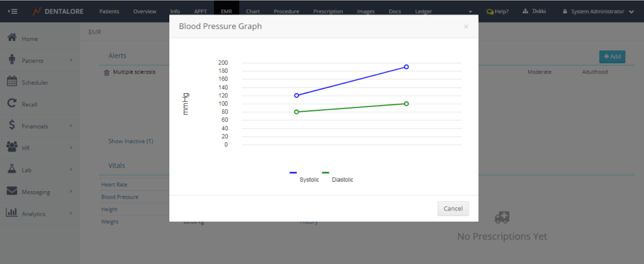Click the Home icon in sidebar
The width and height of the screenshot is (644, 264).
click(11, 38)
